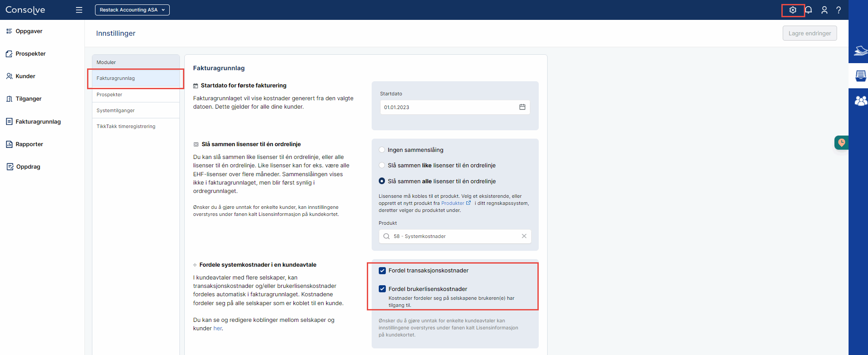Viewport: 868px width, 355px height.
Task: Go to Tilganger in the sidebar
Action: [x=28, y=98]
